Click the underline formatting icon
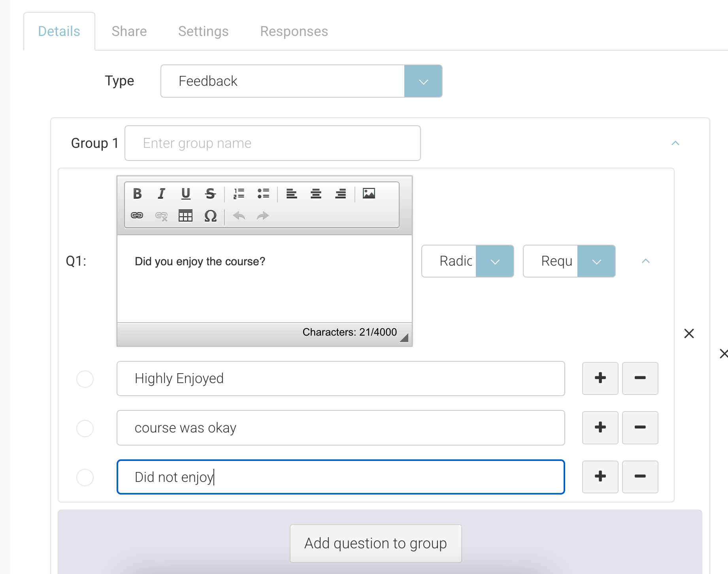This screenshot has height=574, width=728. pos(186,194)
